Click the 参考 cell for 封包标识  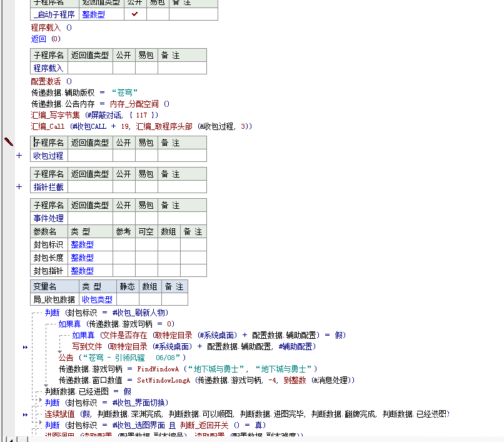tap(124, 244)
